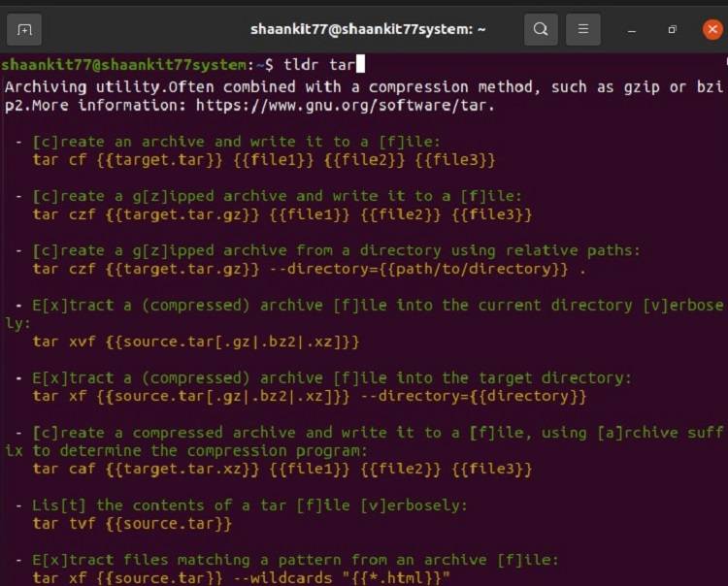Open the hamburger menu
This screenshot has height=586, width=728.
click(x=583, y=30)
